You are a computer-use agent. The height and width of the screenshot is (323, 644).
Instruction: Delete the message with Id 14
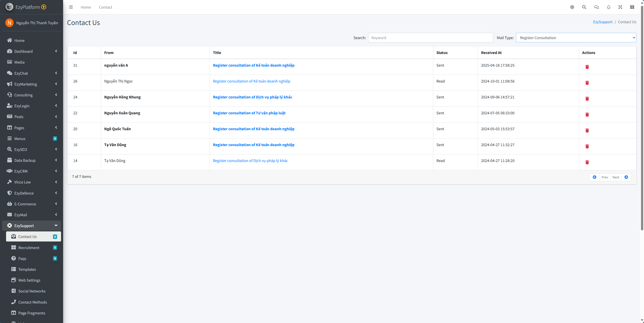click(587, 162)
